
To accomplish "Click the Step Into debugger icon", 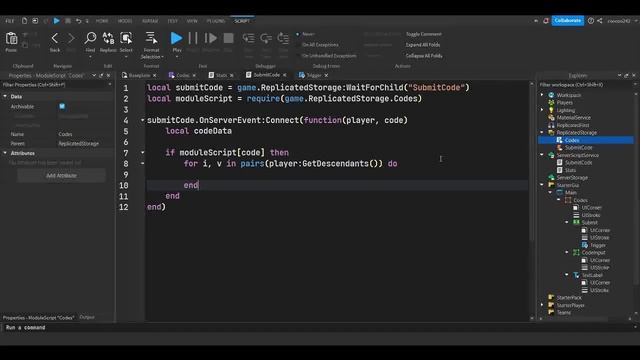I will [248, 38].
